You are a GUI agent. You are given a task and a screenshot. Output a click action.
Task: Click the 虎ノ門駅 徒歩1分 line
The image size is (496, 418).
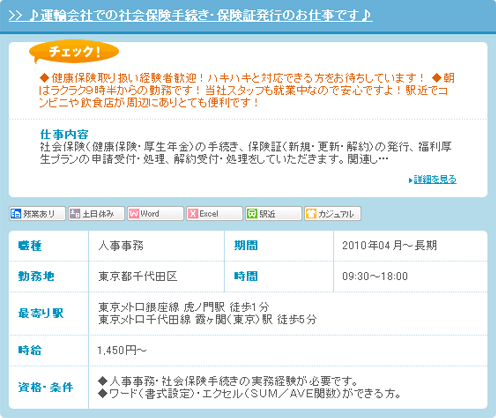click(183, 307)
